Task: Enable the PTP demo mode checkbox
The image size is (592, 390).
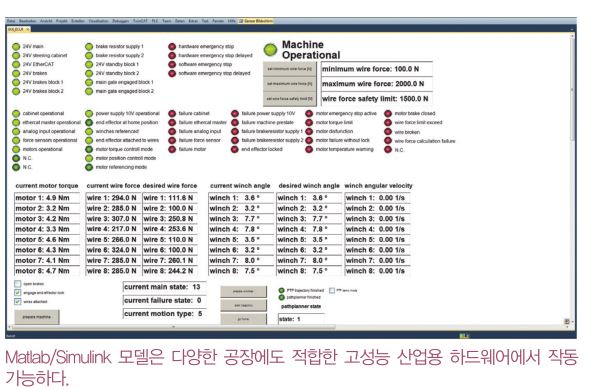Action: pos(332,290)
